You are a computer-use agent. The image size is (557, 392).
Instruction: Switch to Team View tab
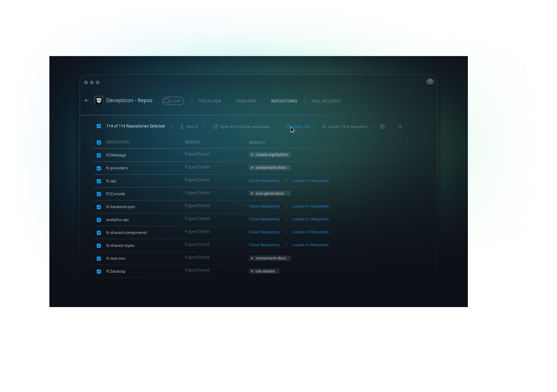tap(246, 101)
